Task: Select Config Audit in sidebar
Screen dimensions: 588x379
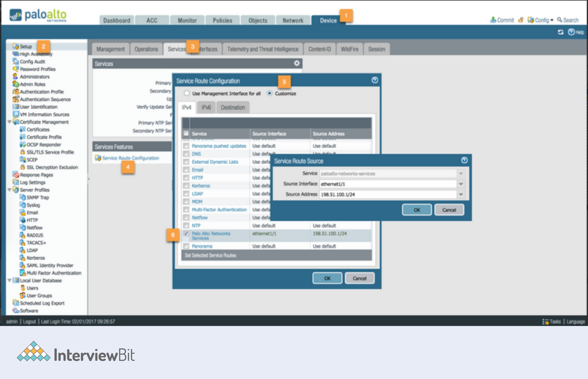Action: (29, 62)
